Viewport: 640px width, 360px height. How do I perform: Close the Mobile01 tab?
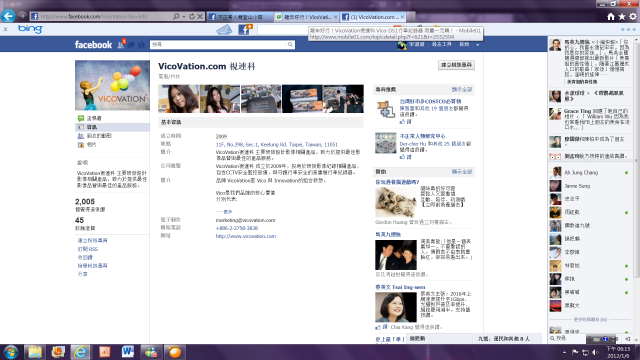336,17
